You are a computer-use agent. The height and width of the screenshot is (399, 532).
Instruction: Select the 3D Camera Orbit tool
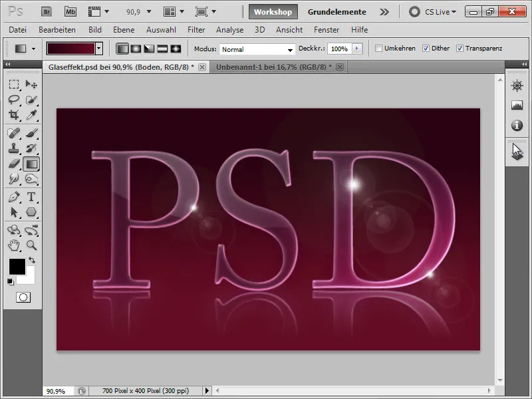pyautogui.click(x=31, y=230)
